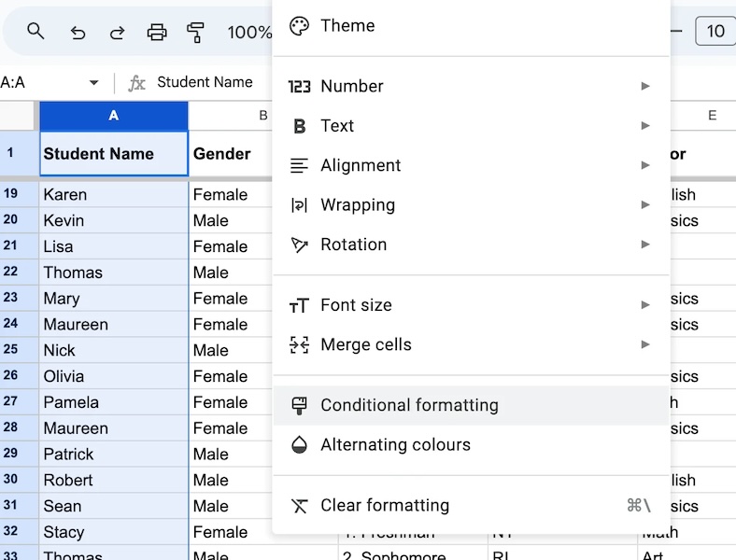Click the Clear formatting icon
Image resolution: width=736 pixels, height=560 pixels.
click(x=300, y=506)
